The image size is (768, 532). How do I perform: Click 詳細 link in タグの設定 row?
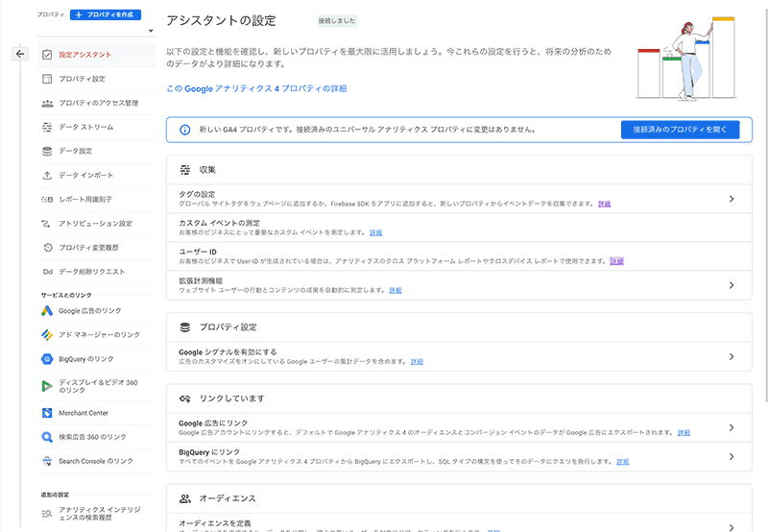click(604, 204)
